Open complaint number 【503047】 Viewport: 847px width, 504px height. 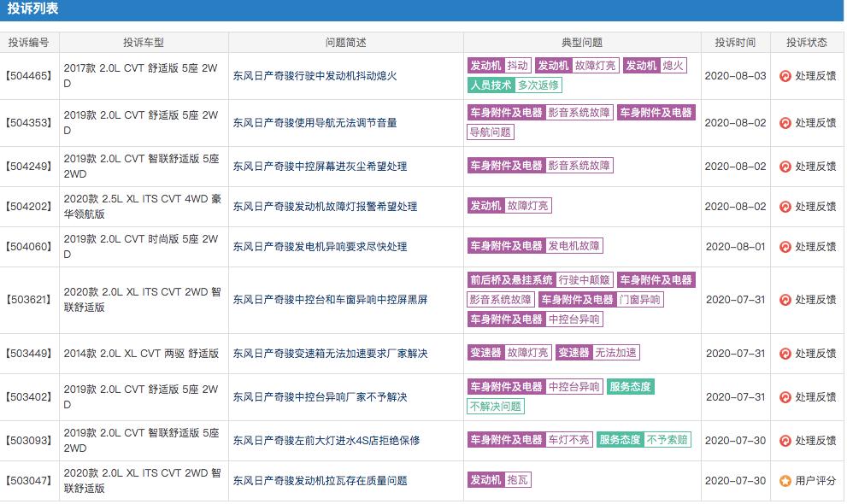pyautogui.click(x=28, y=480)
